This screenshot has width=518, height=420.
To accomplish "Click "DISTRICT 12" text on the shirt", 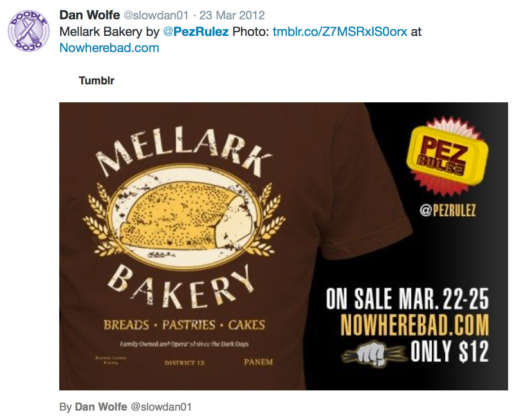I will coord(184,363).
